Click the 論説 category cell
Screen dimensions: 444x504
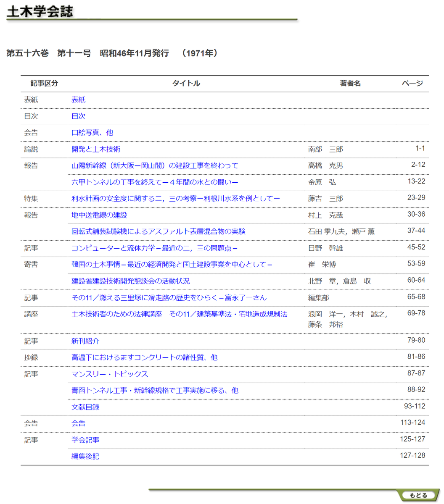pyautogui.click(x=31, y=149)
